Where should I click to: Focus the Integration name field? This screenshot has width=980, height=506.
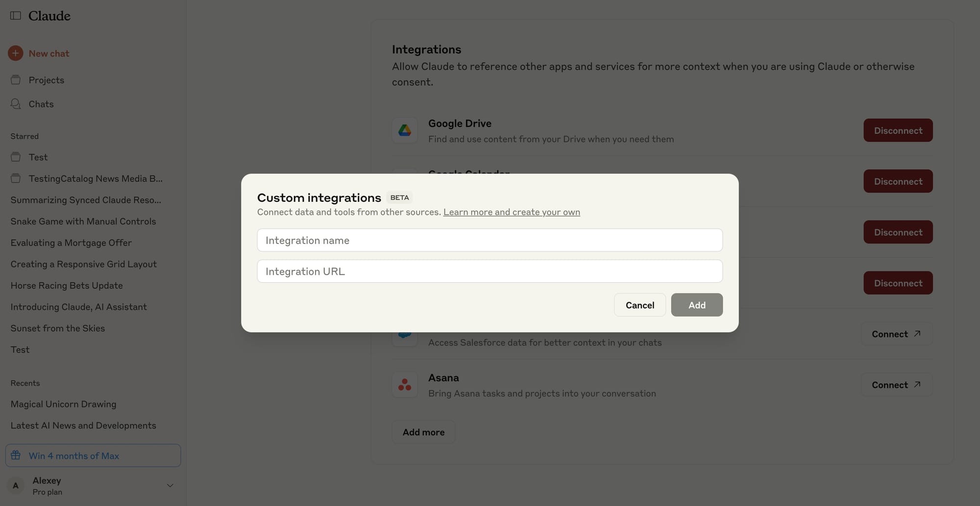[x=490, y=240]
